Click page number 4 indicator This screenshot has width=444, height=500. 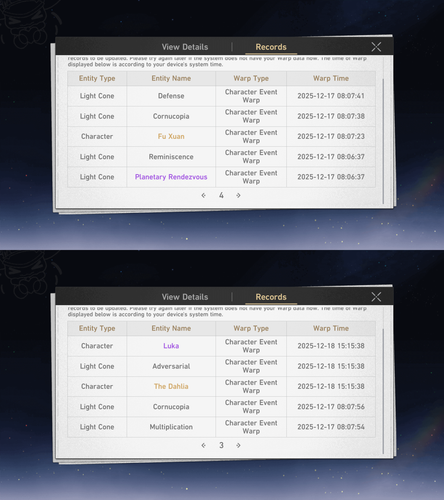click(x=221, y=195)
